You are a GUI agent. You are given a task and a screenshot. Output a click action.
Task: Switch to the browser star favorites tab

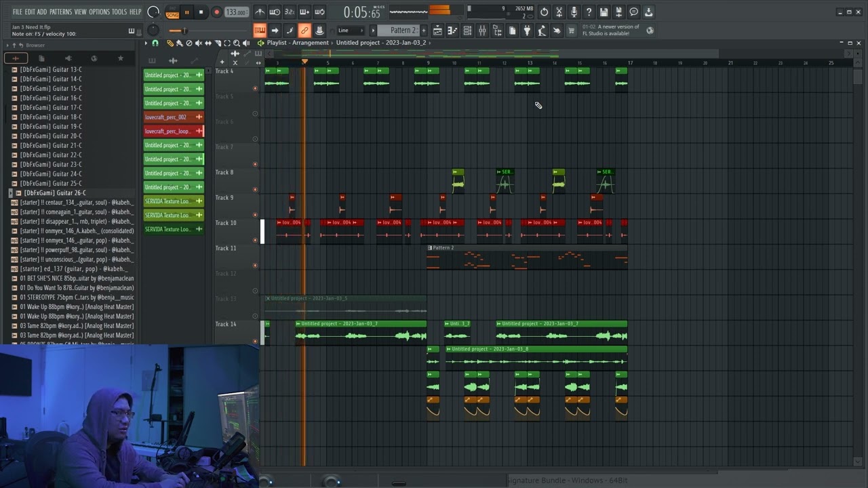coord(121,59)
